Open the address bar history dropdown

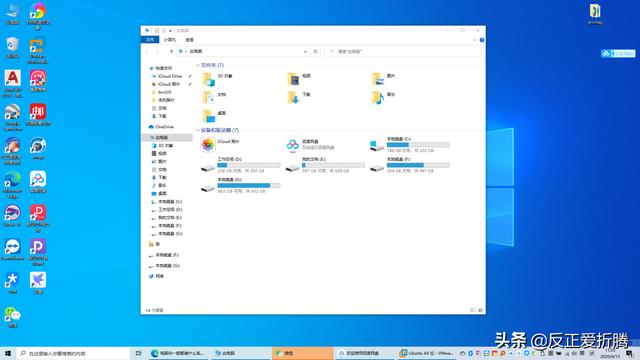pos(305,51)
